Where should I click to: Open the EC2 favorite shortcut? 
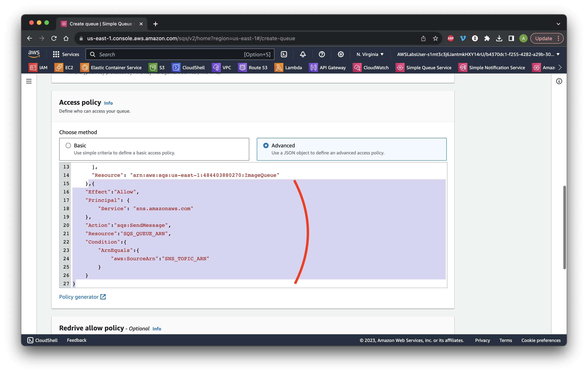[64, 67]
